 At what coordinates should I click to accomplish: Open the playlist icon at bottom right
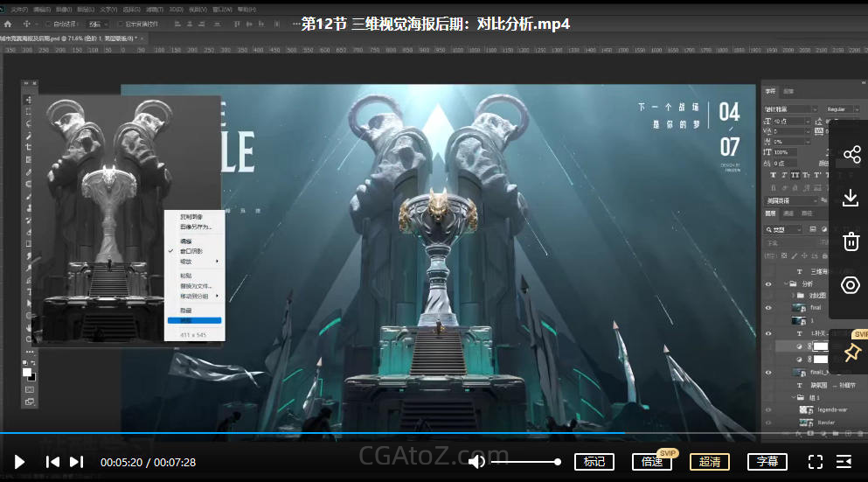click(x=844, y=462)
